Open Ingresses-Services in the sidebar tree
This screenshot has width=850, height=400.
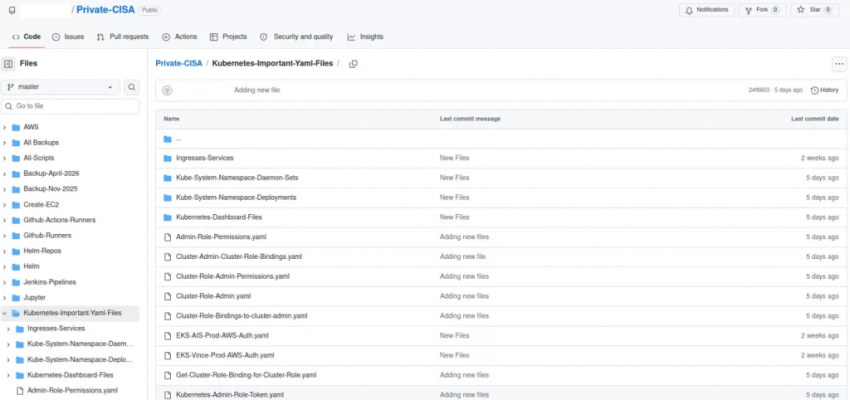pos(56,328)
